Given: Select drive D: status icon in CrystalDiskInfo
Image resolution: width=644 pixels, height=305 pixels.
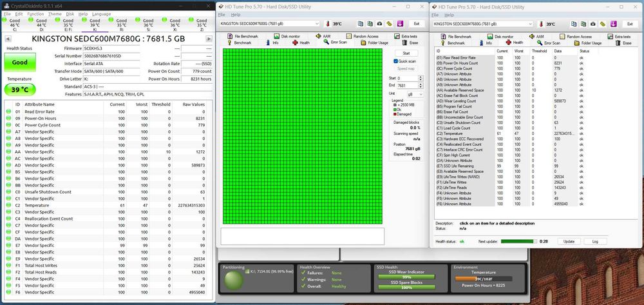Looking at the screenshot, I should pos(31,19).
